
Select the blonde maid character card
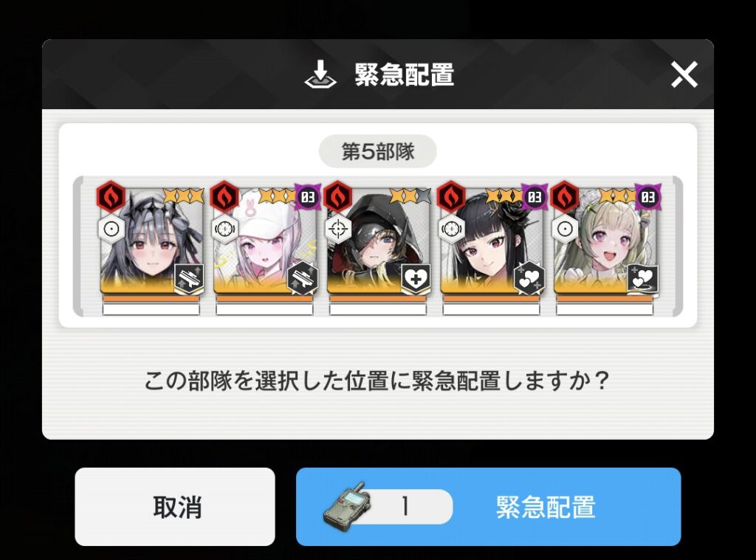coord(605,240)
